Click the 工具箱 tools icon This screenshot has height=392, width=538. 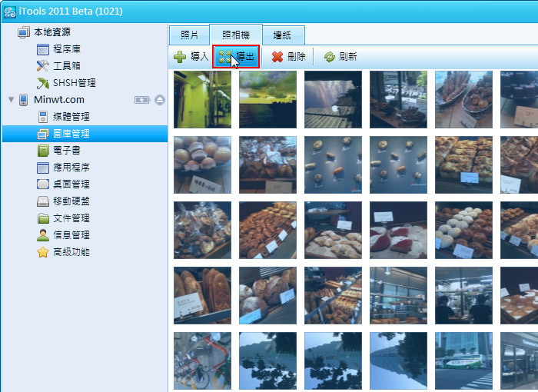43,66
